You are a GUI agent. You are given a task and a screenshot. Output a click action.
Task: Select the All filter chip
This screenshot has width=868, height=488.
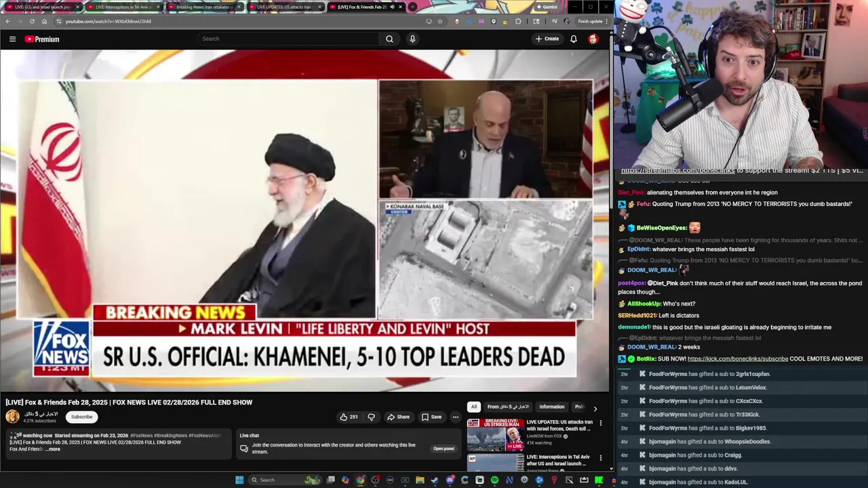tap(474, 407)
